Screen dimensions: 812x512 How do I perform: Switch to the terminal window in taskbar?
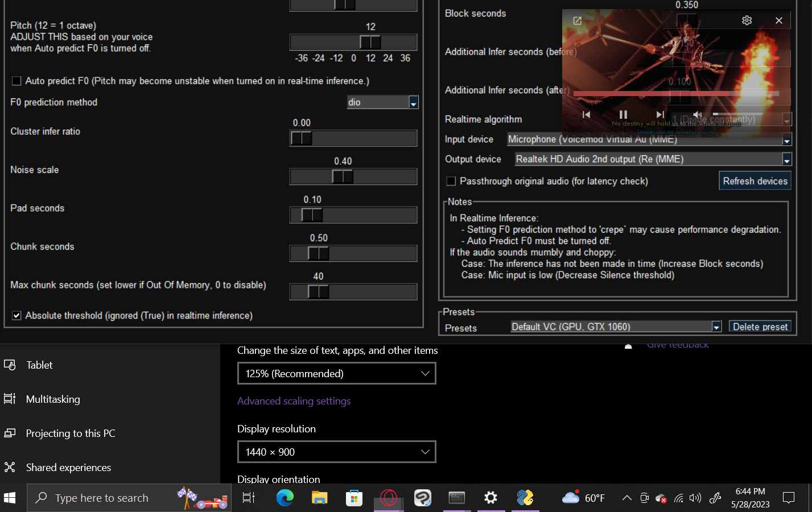[x=456, y=498]
